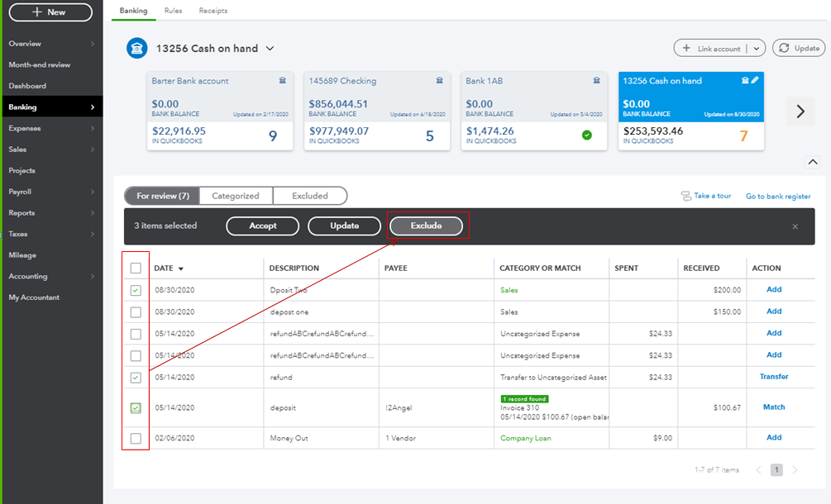Click the bank icon on Barter Bank account card
831x504 pixels.
tap(283, 81)
